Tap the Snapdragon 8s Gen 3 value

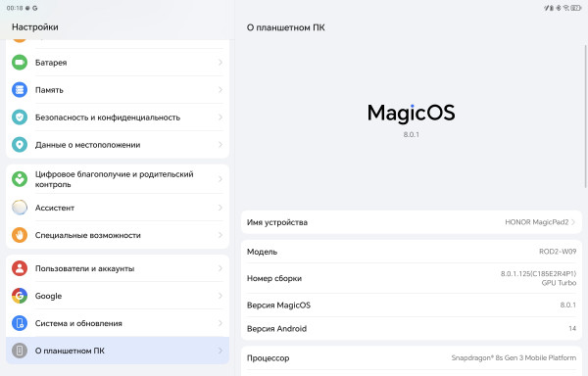(x=514, y=357)
